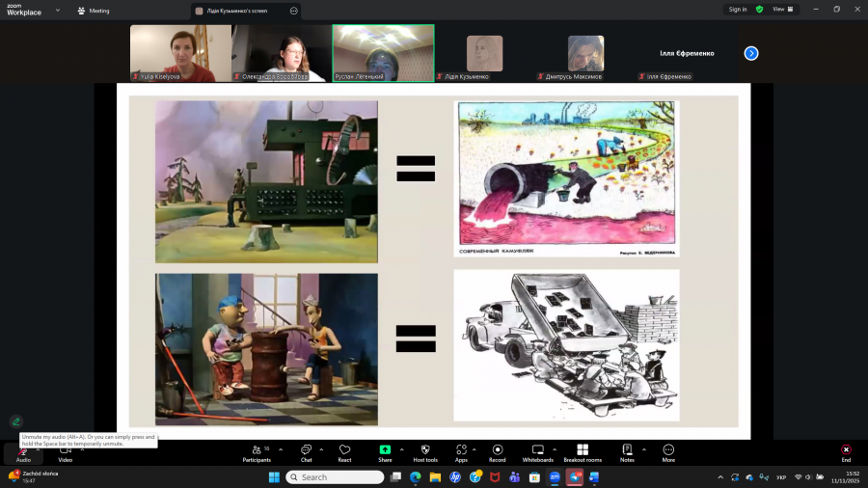868x488 pixels.
Task: Show next participants with blue arrow
Action: [751, 53]
